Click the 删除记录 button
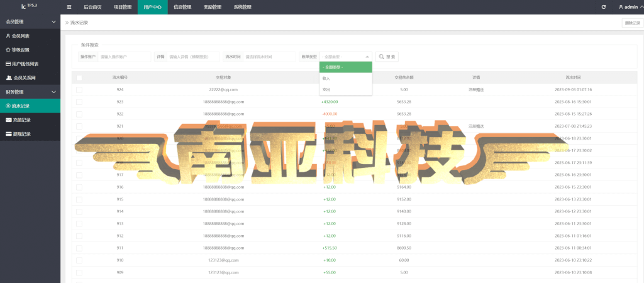 click(632, 23)
